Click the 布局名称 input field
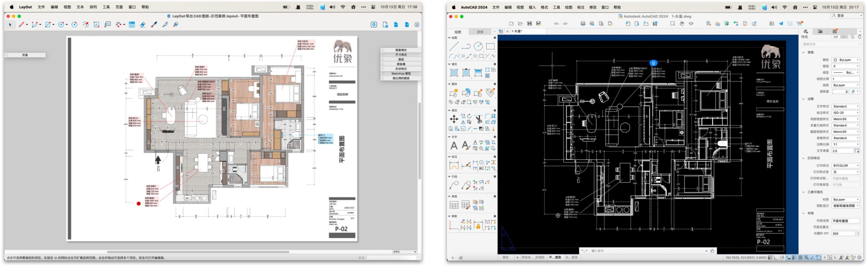The image size is (868, 267). click(x=846, y=221)
